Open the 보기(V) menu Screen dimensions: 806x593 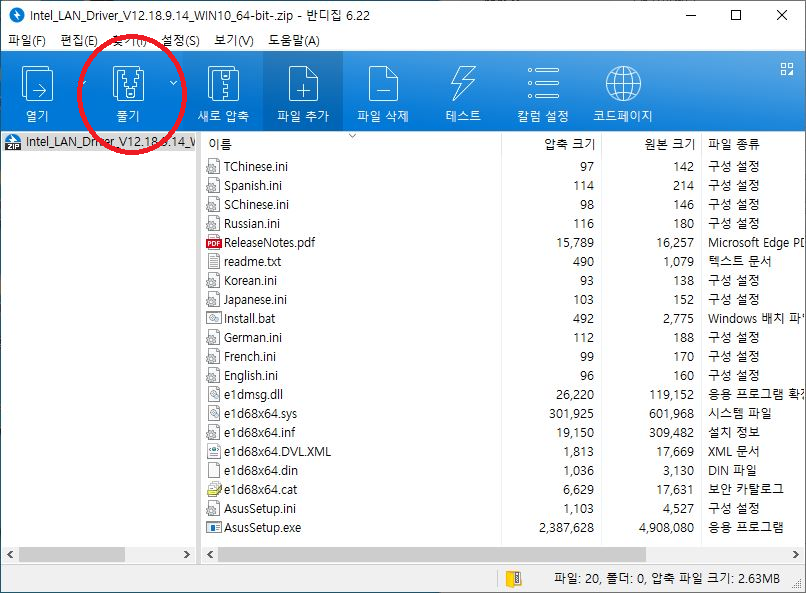point(233,41)
